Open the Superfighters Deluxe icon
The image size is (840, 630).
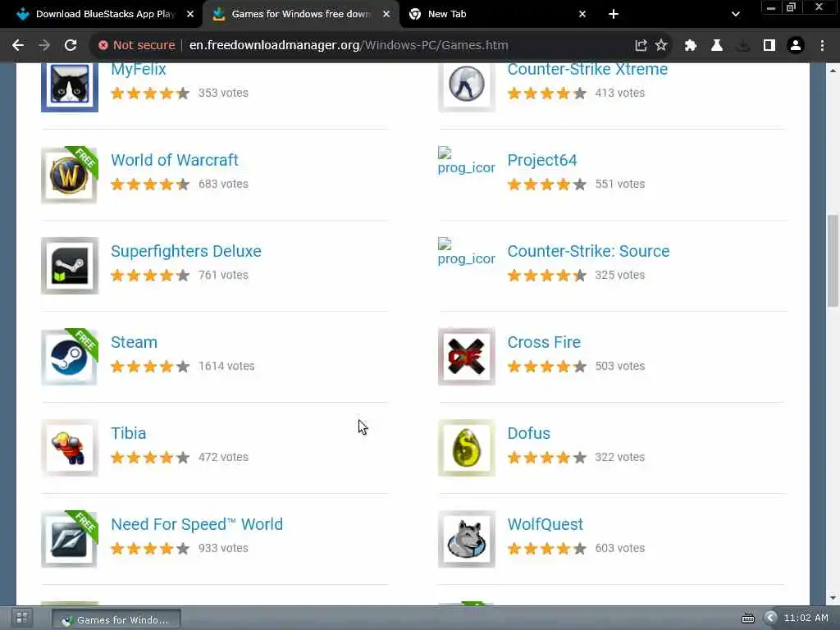click(70, 266)
